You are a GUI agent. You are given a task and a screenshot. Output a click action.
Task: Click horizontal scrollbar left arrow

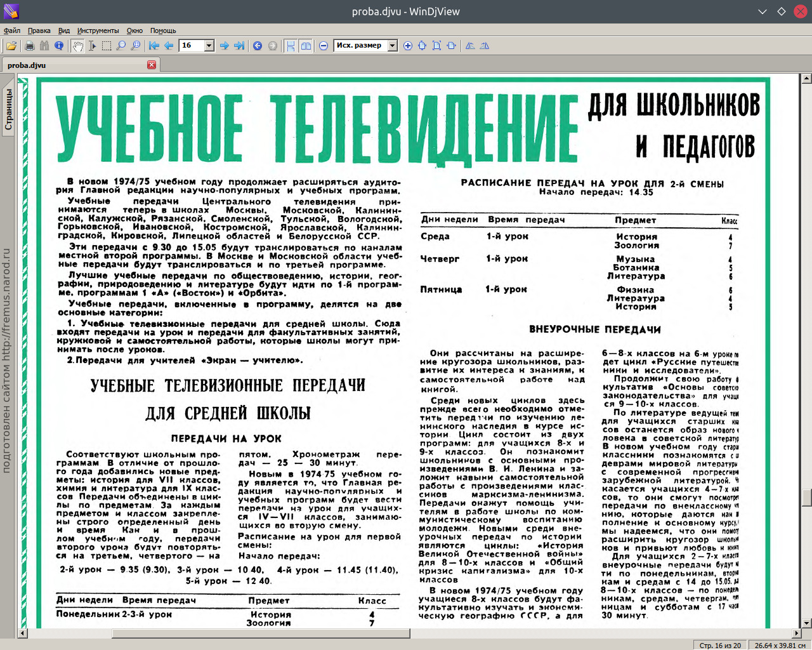[x=23, y=633]
